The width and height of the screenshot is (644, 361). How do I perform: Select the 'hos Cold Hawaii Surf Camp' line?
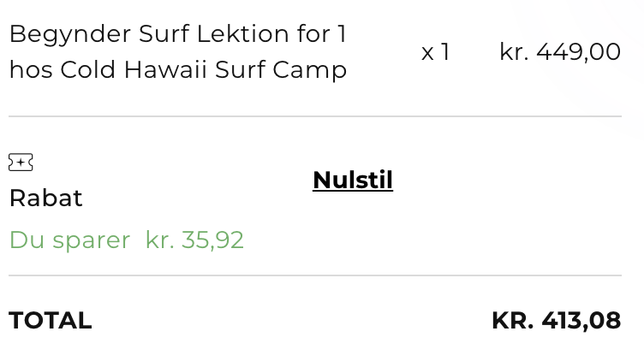pos(177,69)
